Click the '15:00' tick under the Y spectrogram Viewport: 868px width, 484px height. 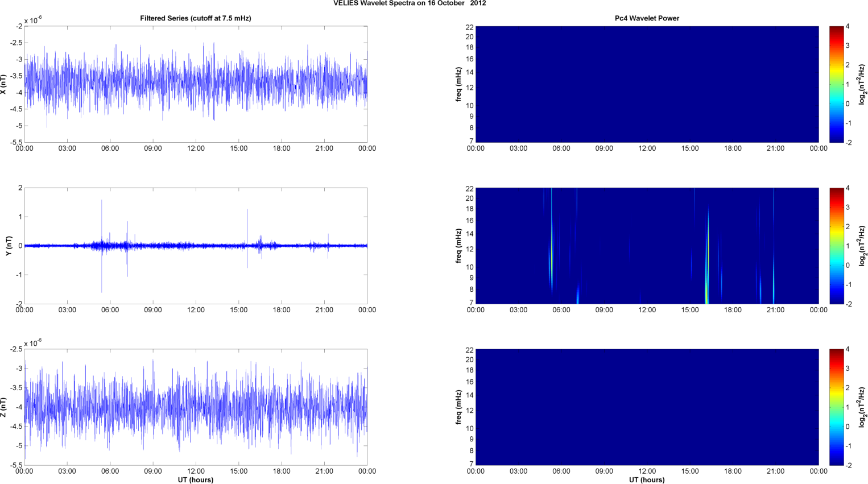pos(690,310)
